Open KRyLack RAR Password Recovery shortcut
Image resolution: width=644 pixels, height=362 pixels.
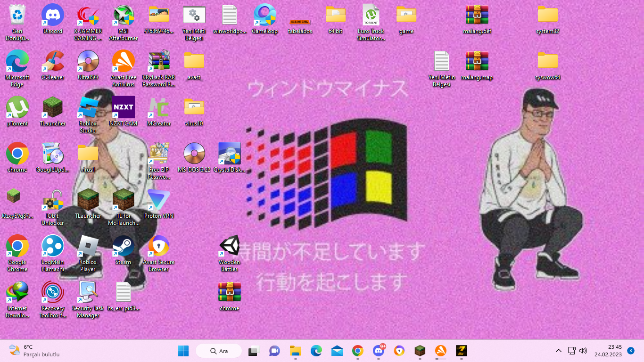(159, 68)
